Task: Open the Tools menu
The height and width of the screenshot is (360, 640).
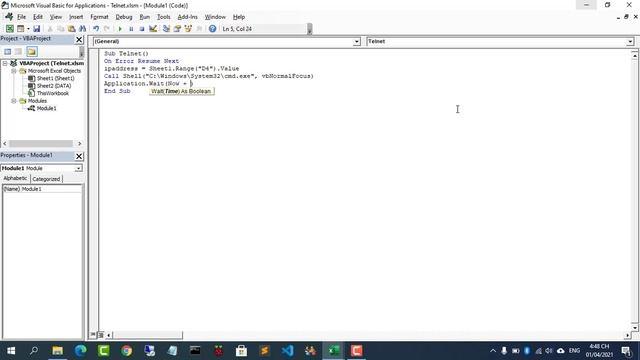Action: 164,17
